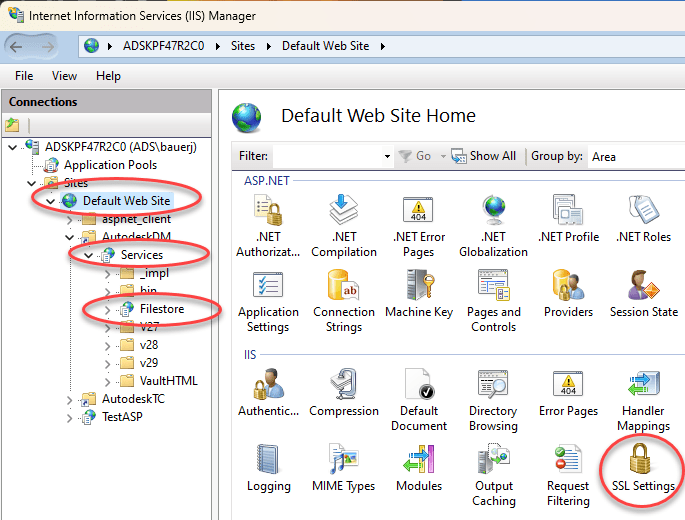Open .NET Error Pages feature
Image resolution: width=685 pixels, height=520 pixels.
click(x=419, y=226)
